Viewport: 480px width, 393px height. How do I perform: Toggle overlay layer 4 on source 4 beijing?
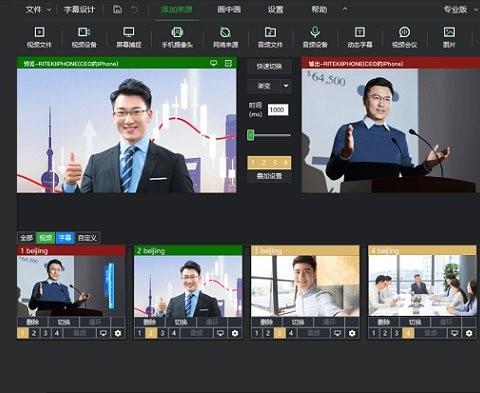coord(408,333)
